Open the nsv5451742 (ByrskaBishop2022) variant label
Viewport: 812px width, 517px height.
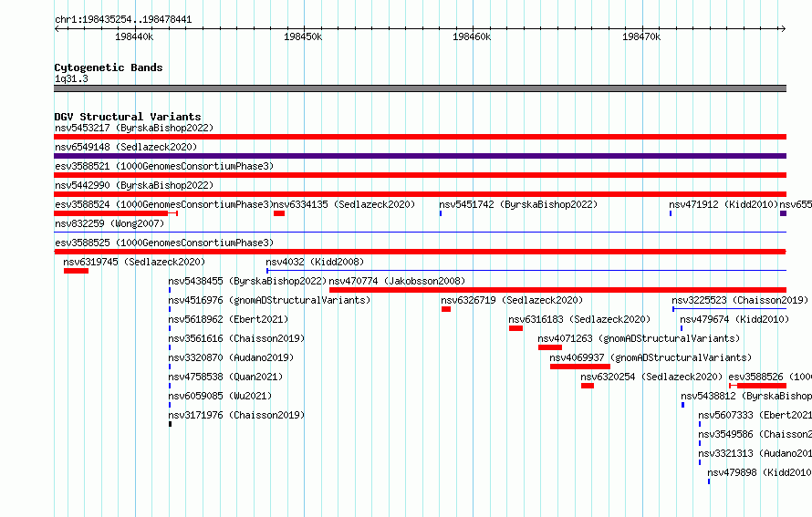(518, 204)
